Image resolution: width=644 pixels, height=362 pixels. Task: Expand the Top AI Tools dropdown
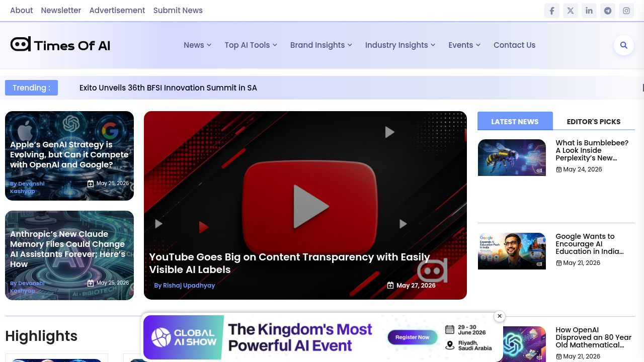pyautogui.click(x=251, y=45)
